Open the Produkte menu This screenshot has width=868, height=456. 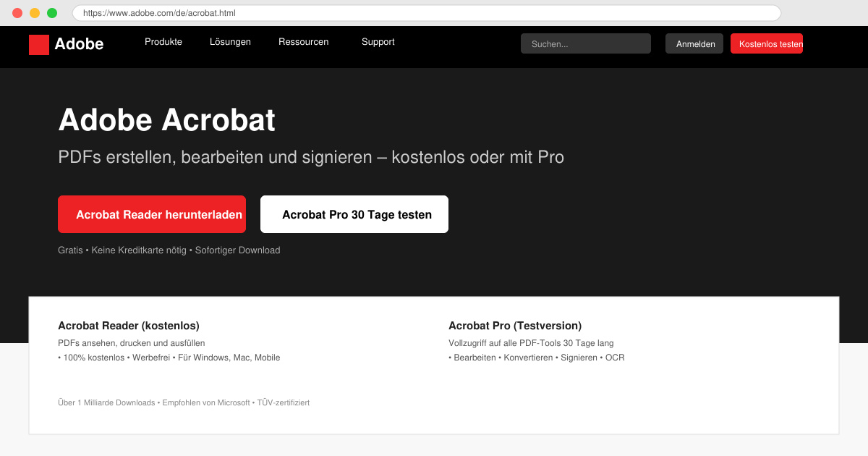tap(163, 42)
